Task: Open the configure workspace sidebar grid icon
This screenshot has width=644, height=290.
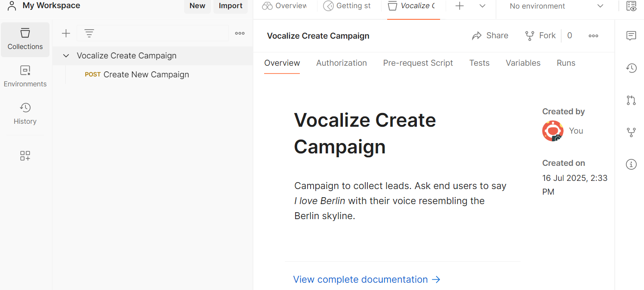Action: click(25, 156)
